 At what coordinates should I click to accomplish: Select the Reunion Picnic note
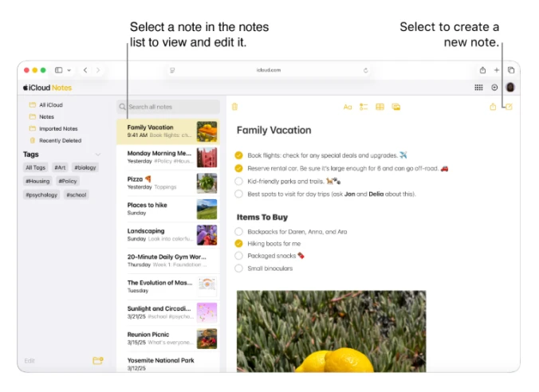[168, 339]
